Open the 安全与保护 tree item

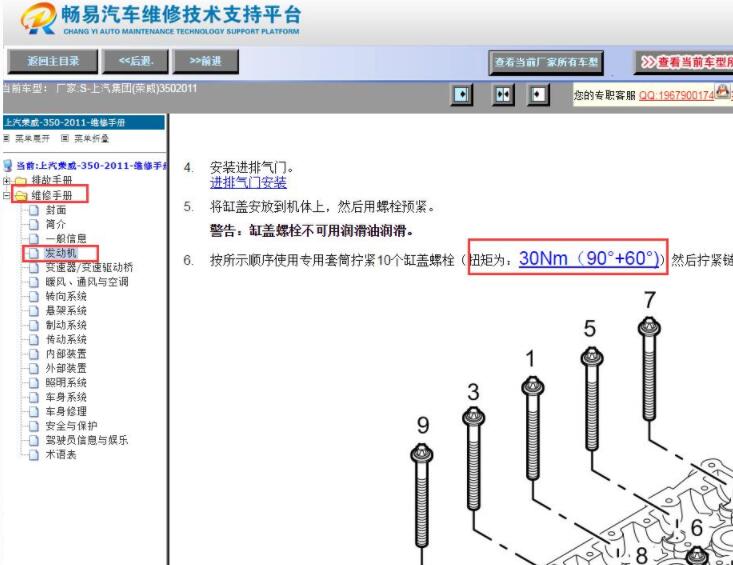[x=71, y=426]
